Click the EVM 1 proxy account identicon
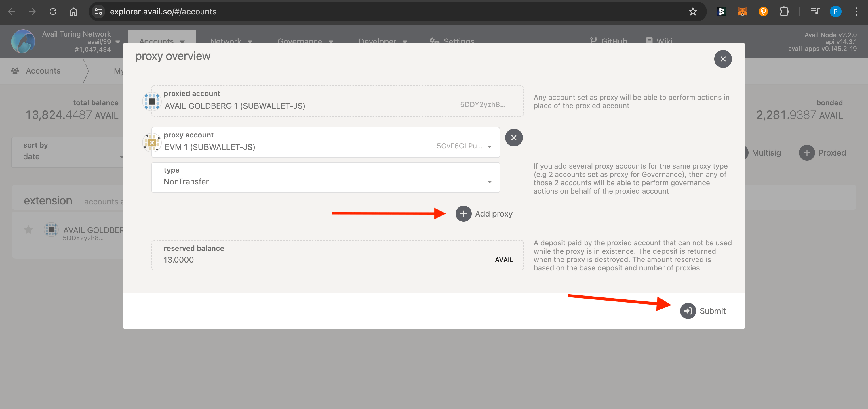Image resolution: width=868 pixels, height=409 pixels. click(151, 142)
